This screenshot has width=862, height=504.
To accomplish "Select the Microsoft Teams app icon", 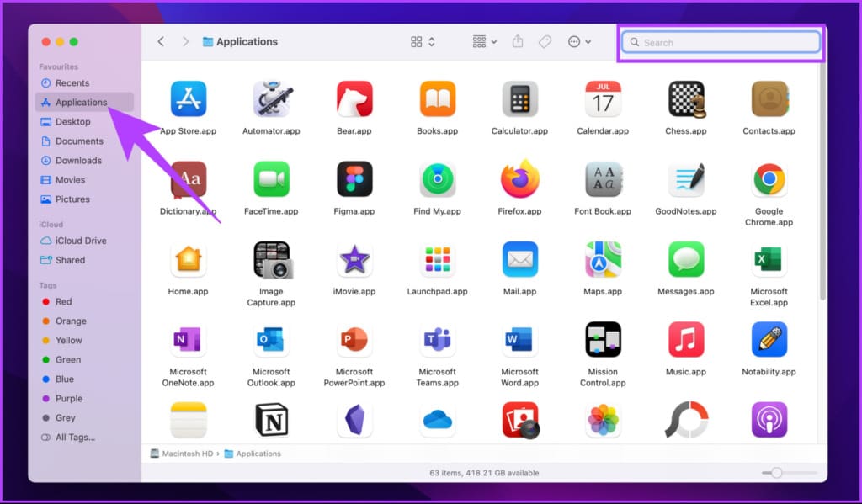I will 438,340.
